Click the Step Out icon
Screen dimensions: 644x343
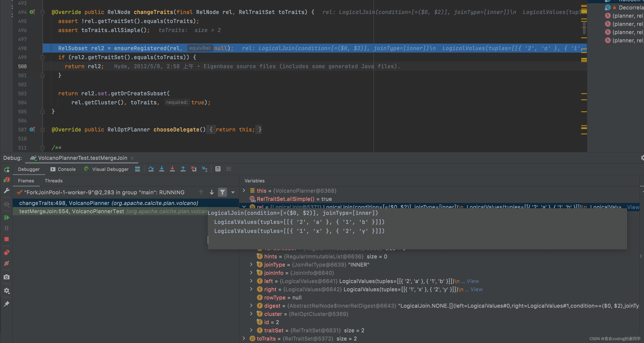tap(183, 169)
